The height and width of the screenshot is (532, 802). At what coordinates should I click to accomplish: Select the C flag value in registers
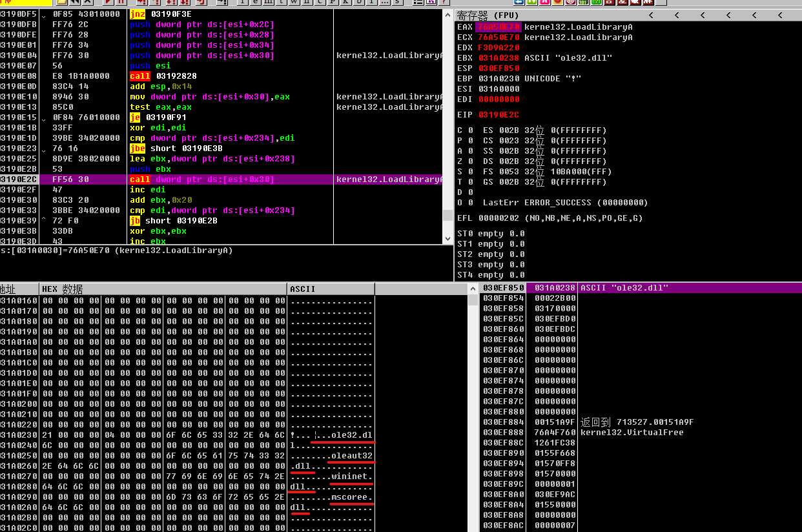470,130
